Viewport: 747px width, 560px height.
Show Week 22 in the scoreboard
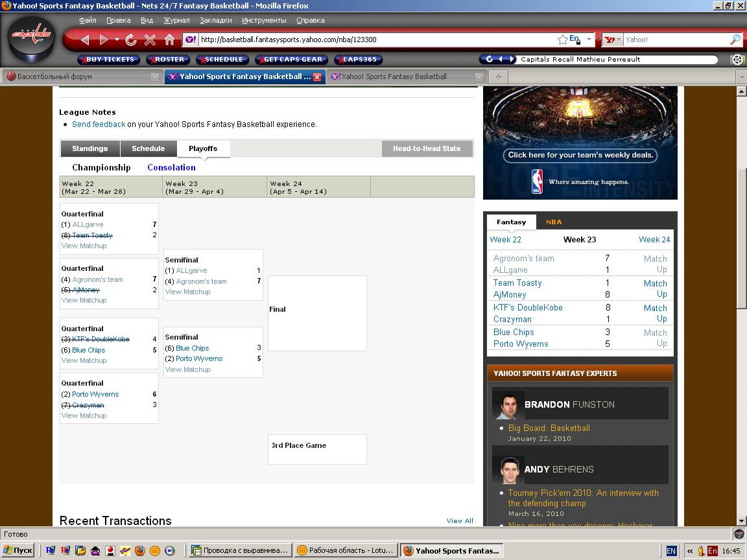point(506,240)
